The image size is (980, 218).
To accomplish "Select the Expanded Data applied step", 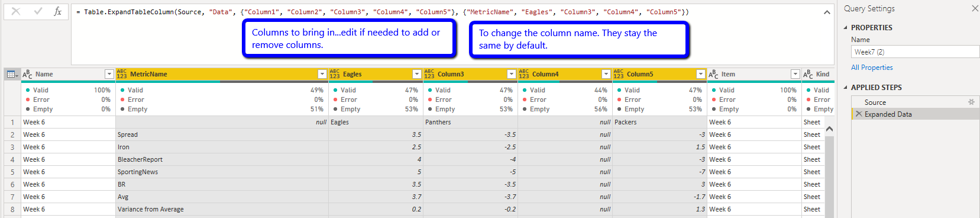I will (x=915, y=114).
